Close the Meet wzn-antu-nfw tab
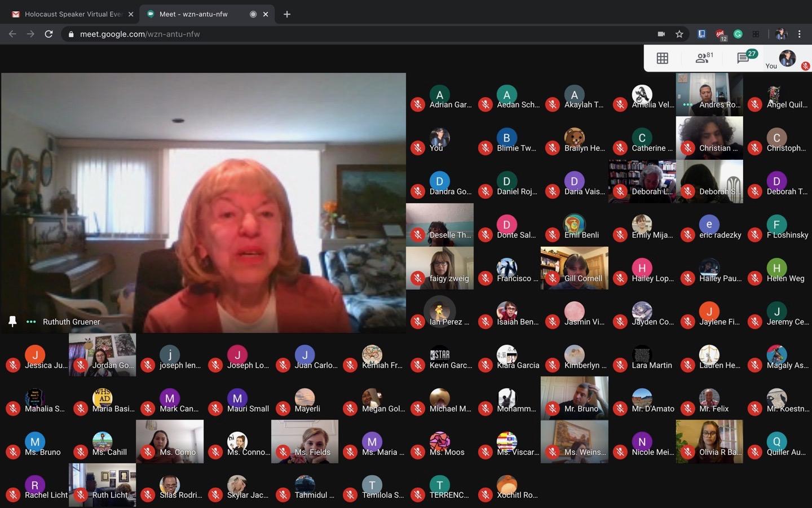Screen dimensions: 812x508 coord(266,14)
